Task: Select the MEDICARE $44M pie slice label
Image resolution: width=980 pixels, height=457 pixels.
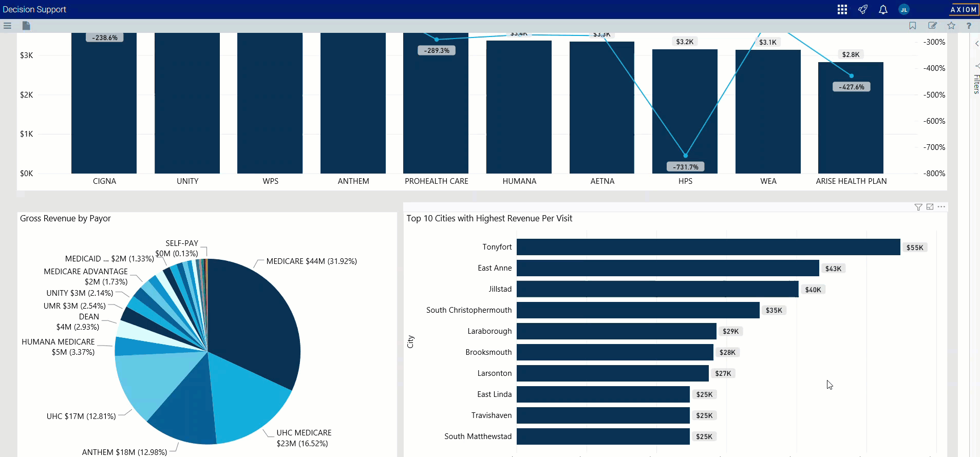Action: (312, 261)
